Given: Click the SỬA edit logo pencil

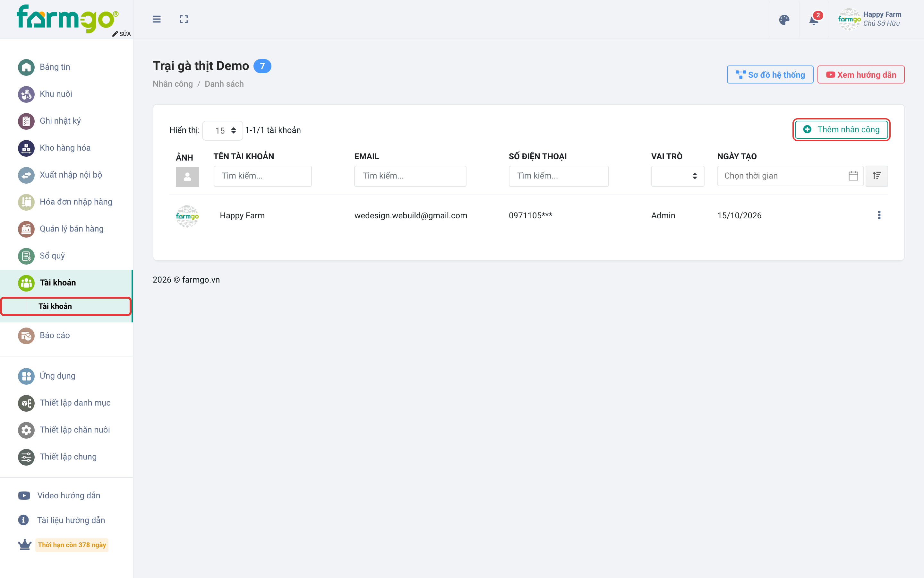Looking at the screenshot, I should (x=121, y=34).
